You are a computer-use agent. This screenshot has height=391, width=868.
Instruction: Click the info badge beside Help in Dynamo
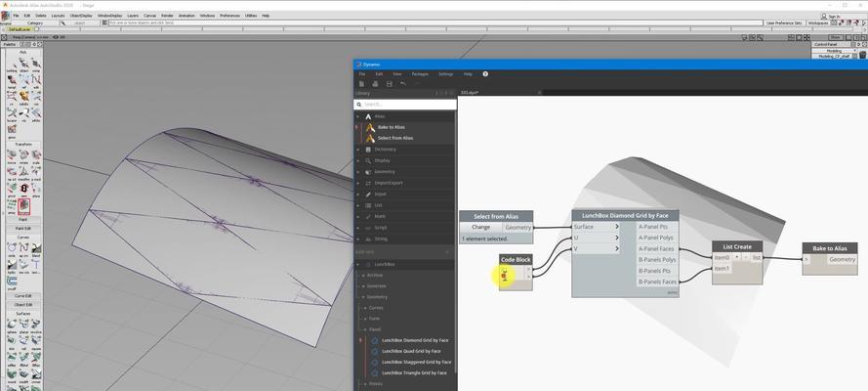[x=485, y=73]
